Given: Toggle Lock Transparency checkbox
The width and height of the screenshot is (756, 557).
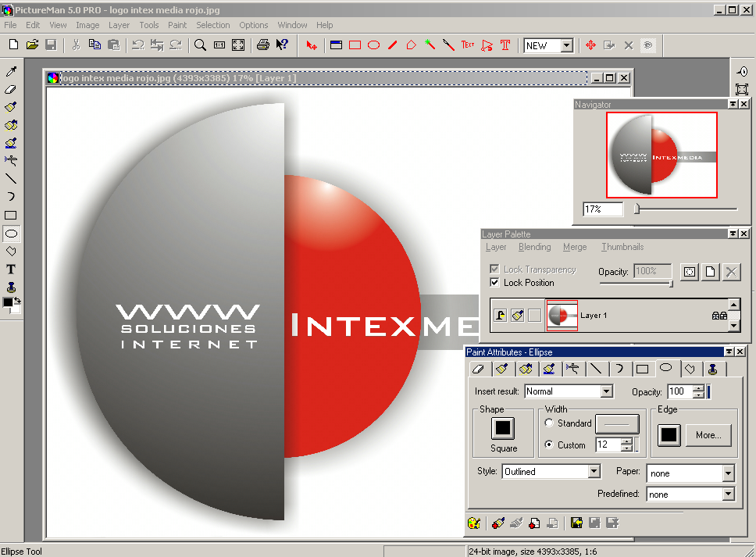Looking at the screenshot, I should [x=494, y=269].
